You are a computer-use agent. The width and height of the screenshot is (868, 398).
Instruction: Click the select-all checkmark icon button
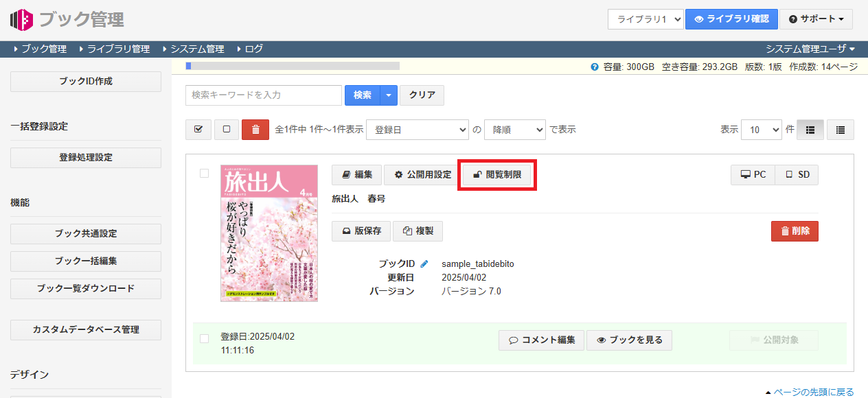(198, 130)
